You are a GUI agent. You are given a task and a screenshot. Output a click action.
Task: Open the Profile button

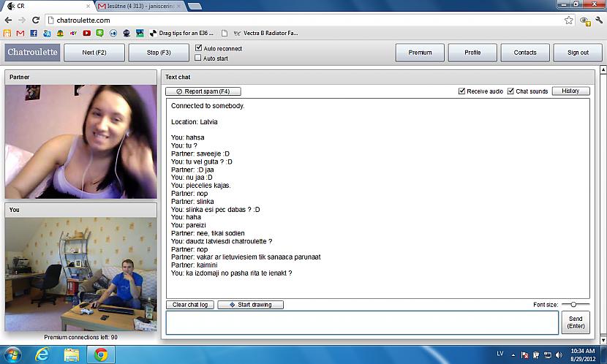pyautogui.click(x=472, y=52)
